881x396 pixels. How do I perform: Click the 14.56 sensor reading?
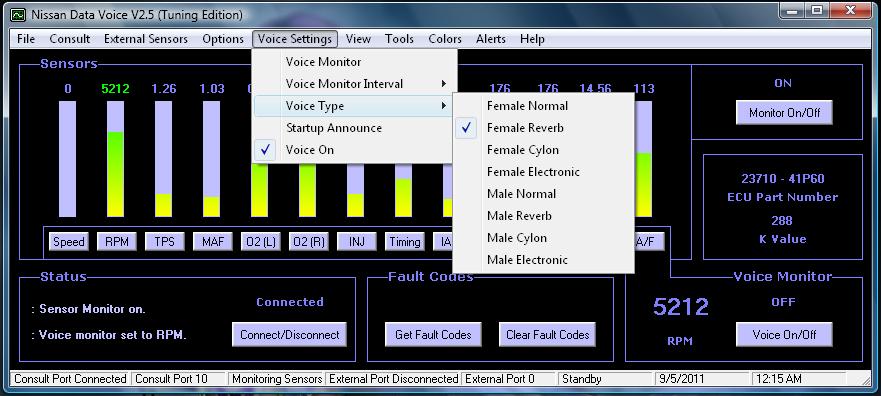[595, 89]
